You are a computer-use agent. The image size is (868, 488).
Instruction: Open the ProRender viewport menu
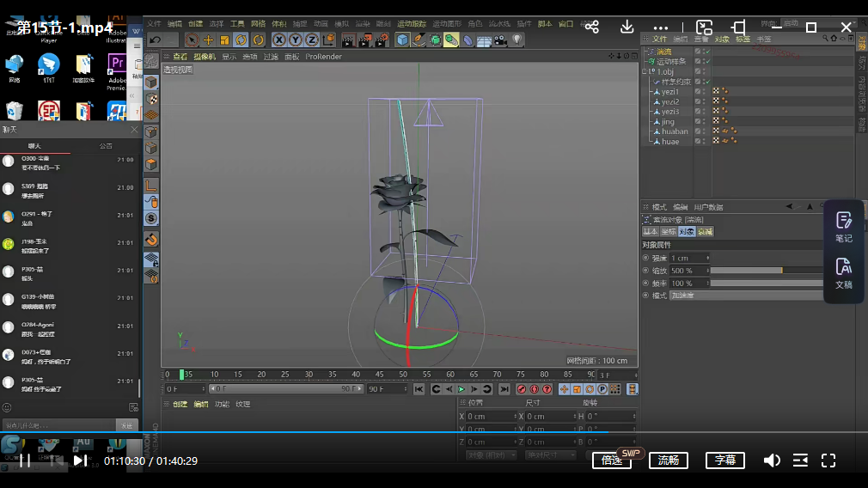tap(323, 57)
